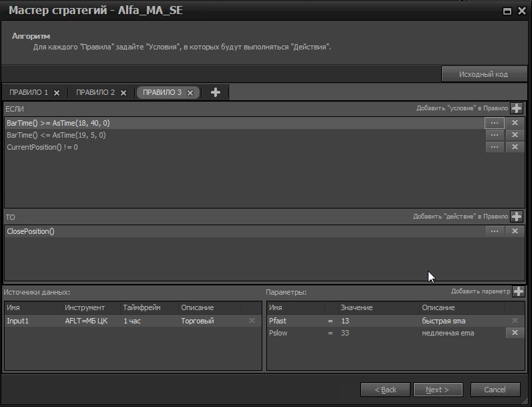Image resolution: width=532 pixels, height=407 pixels.
Task: Close the ПРАВИЛО 1 tab
Action: point(57,93)
